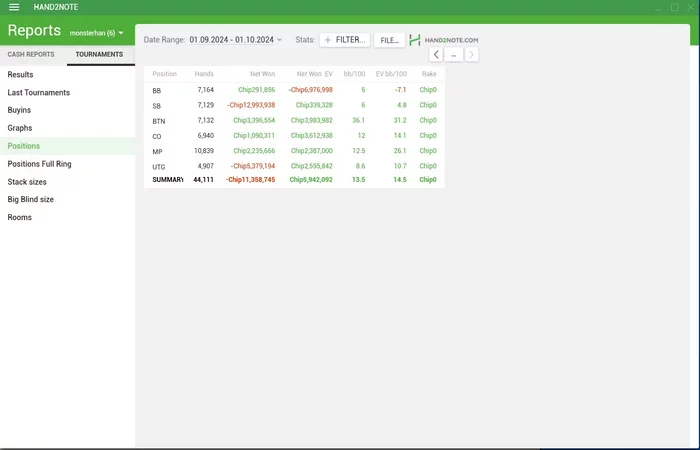
Task: Click the -7.1 EV bb/100 value
Action: coord(400,90)
